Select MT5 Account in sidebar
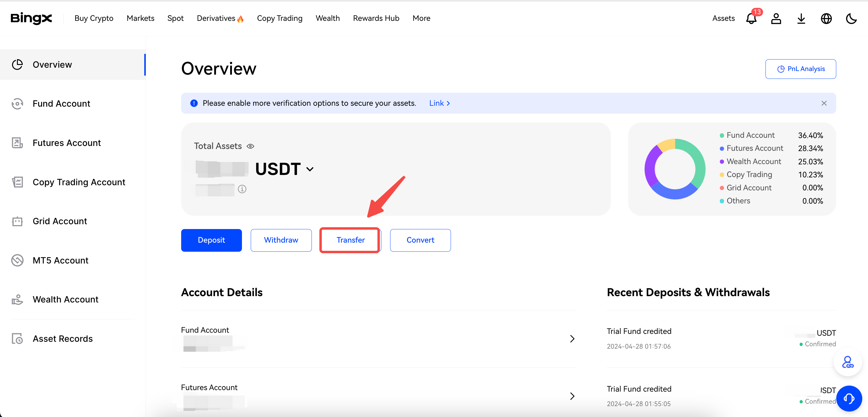Screen dimensions: 868x417 point(73,260)
